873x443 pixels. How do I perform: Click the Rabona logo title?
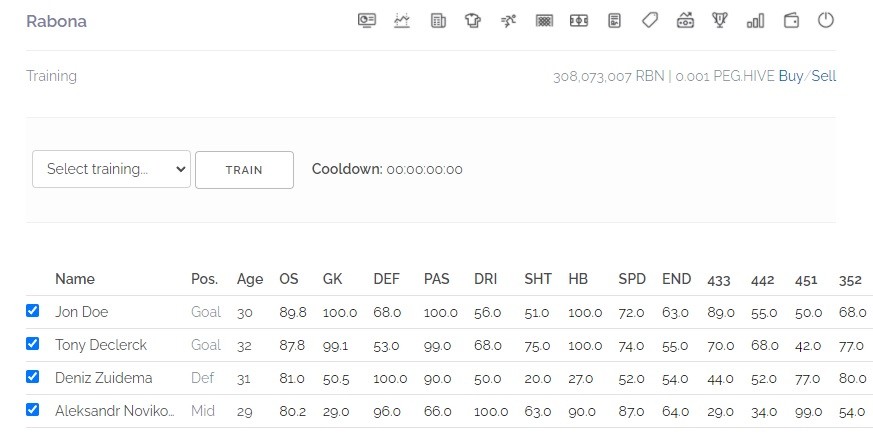56,21
